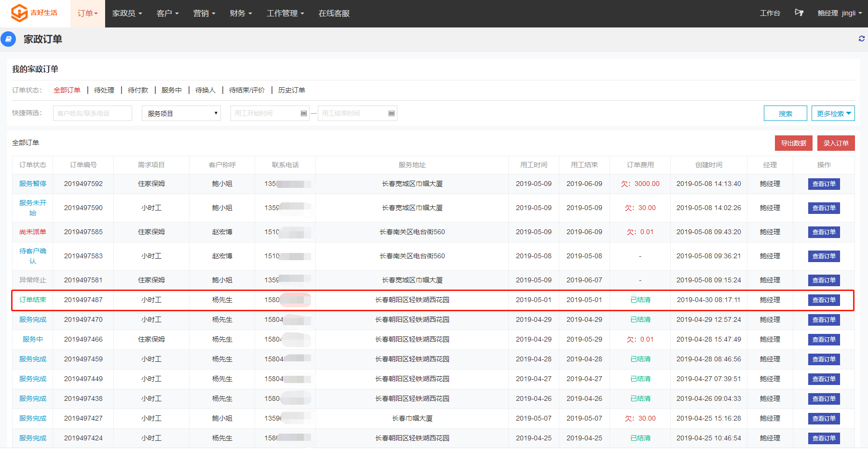Screen dimensions: 868x450
Task: Focus the 客户姓名/联系电话 search field
Action: 93,113
